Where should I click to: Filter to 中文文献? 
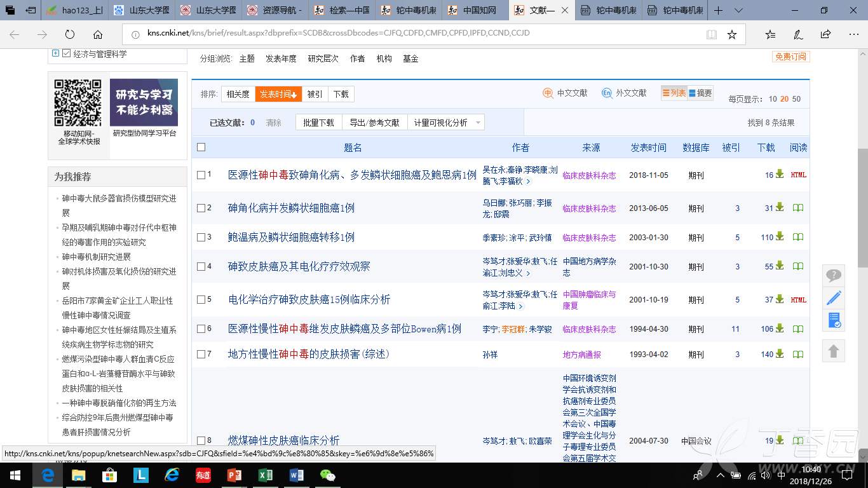pyautogui.click(x=565, y=93)
